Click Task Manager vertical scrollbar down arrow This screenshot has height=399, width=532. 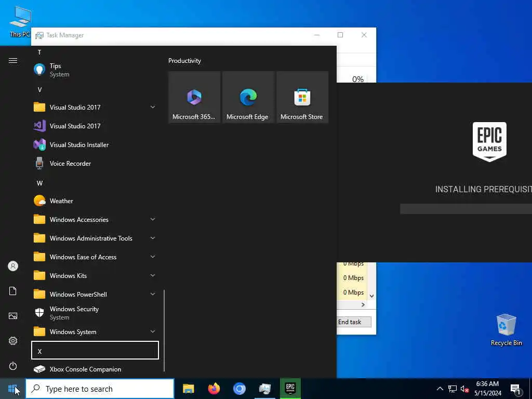click(372, 296)
